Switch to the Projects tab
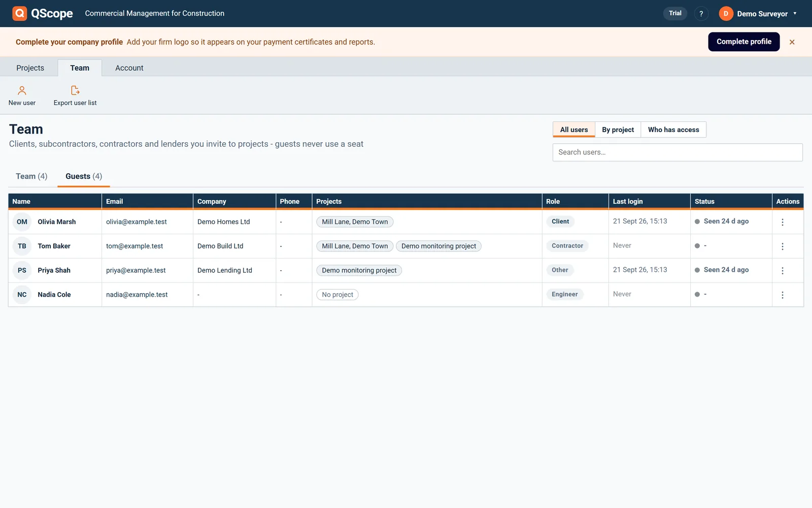The width and height of the screenshot is (812, 508). [30, 68]
